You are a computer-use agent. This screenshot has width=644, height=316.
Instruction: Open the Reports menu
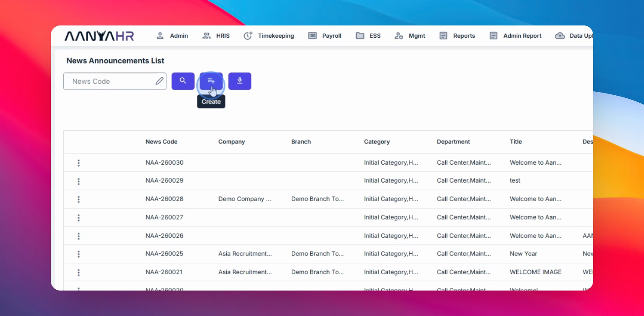pyautogui.click(x=457, y=36)
